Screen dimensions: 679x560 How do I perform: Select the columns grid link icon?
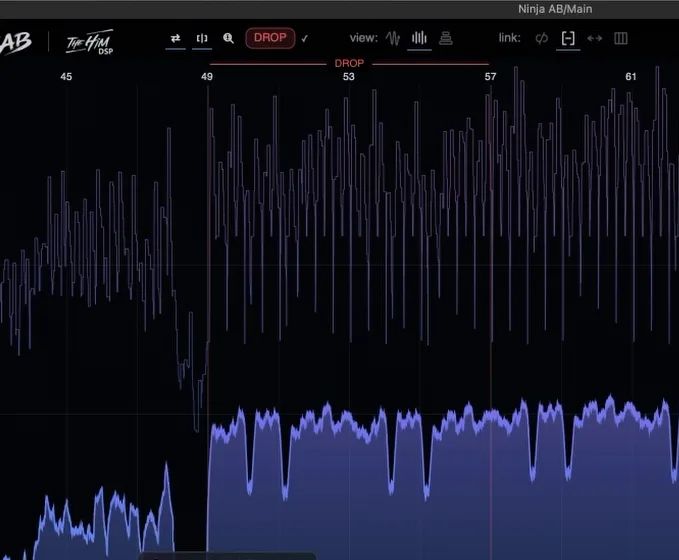[x=621, y=39]
